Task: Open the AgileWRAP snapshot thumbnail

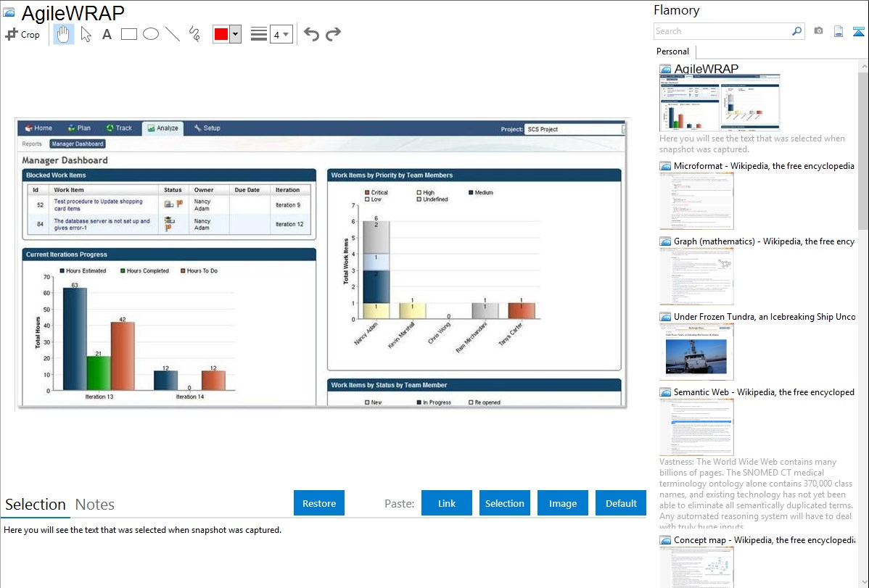Action: click(720, 103)
